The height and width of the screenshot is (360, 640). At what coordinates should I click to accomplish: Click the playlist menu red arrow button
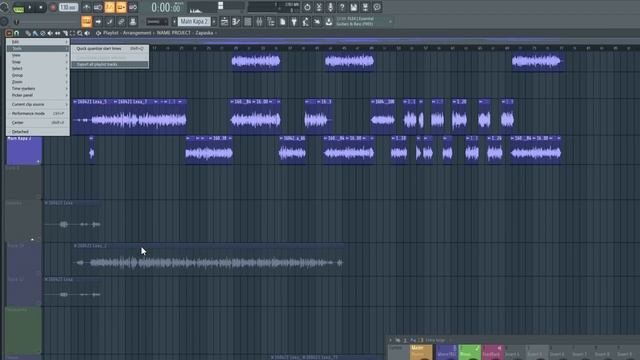point(9,33)
